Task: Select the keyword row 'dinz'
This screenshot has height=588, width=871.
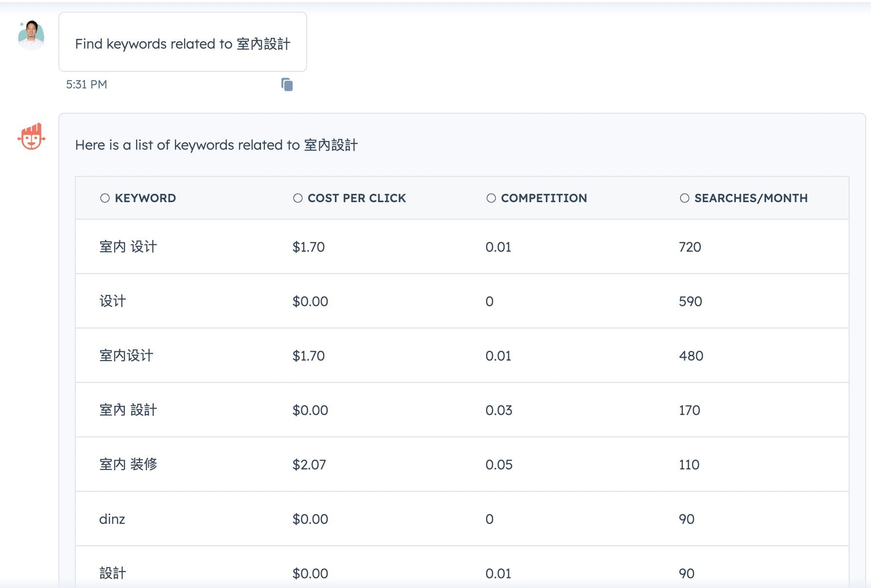Action: point(112,519)
